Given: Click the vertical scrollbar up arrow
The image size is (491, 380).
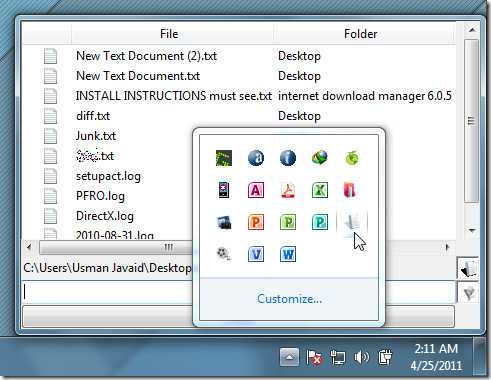Looking at the screenshot, I should pos(472,30).
